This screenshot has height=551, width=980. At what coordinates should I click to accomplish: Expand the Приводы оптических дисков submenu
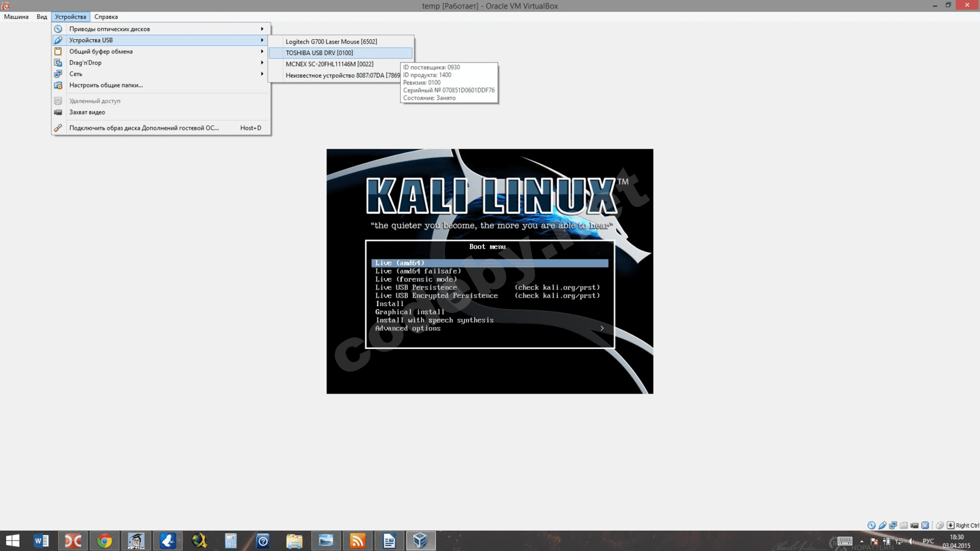pyautogui.click(x=161, y=29)
